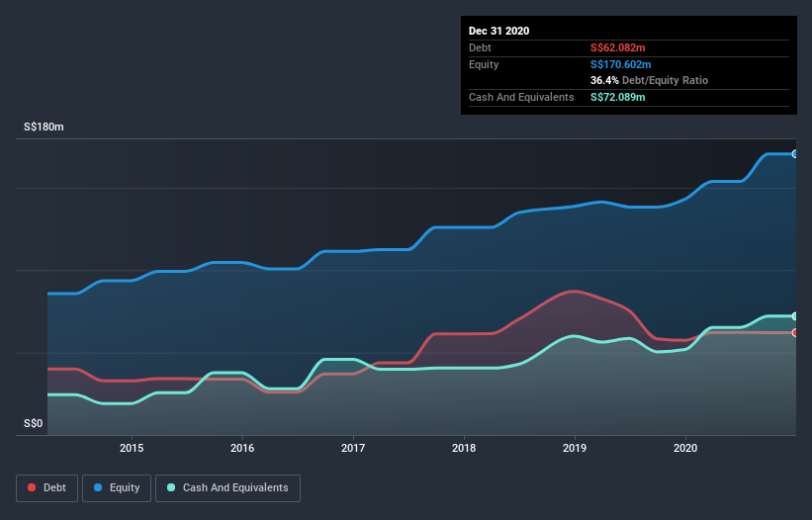
Task: Click the S$180m y-axis label
Action: pyautogui.click(x=44, y=127)
